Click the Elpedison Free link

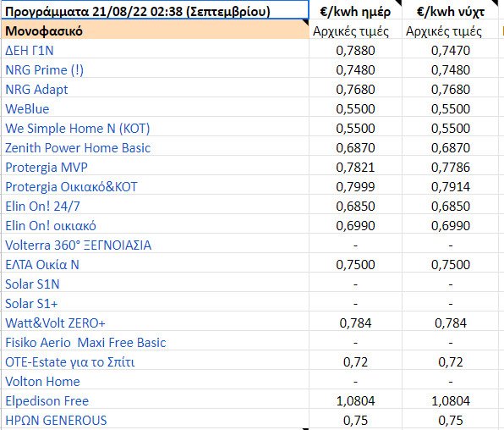point(47,401)
